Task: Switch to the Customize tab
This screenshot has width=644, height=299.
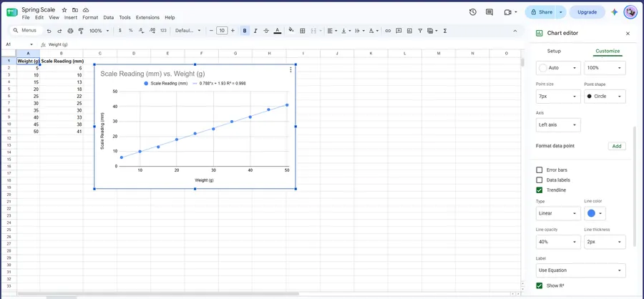Action: click(608, 52)
